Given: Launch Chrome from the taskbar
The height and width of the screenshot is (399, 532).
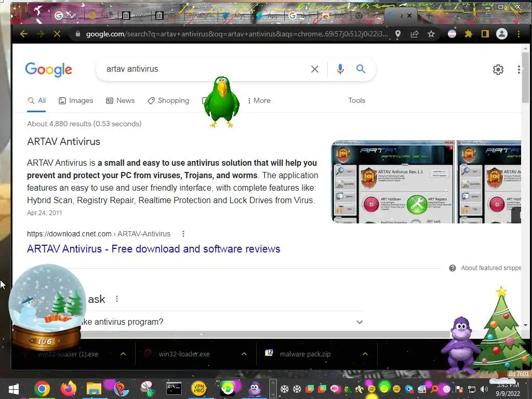Looking at the screenshot, I should [x=42, y=389].
